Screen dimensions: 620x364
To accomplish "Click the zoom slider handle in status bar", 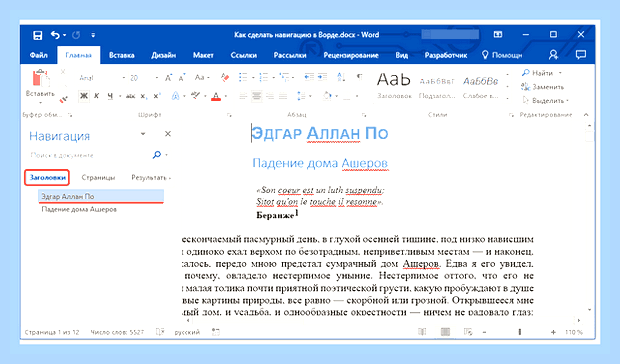I will [520, 332].
